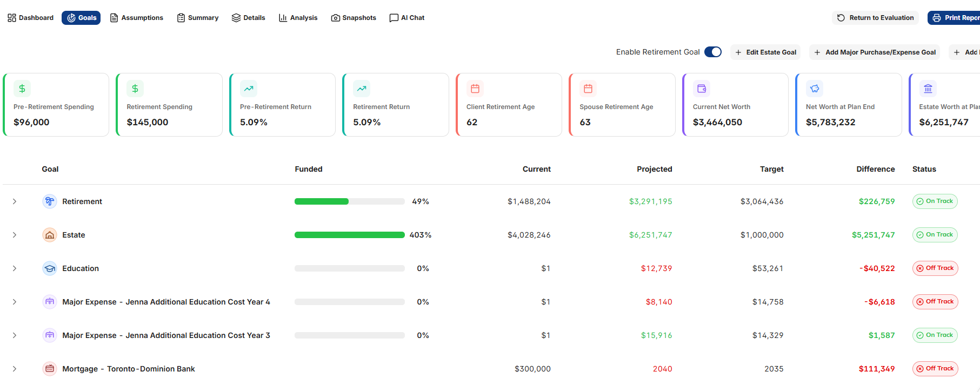
Task: Open the AI Chat tab
Action: (407, 18)
